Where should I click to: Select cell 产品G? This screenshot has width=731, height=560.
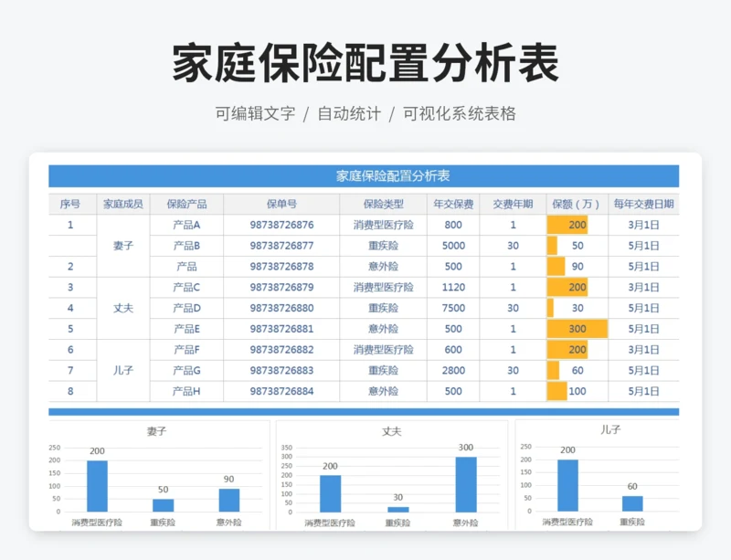(x=186, y=371)
